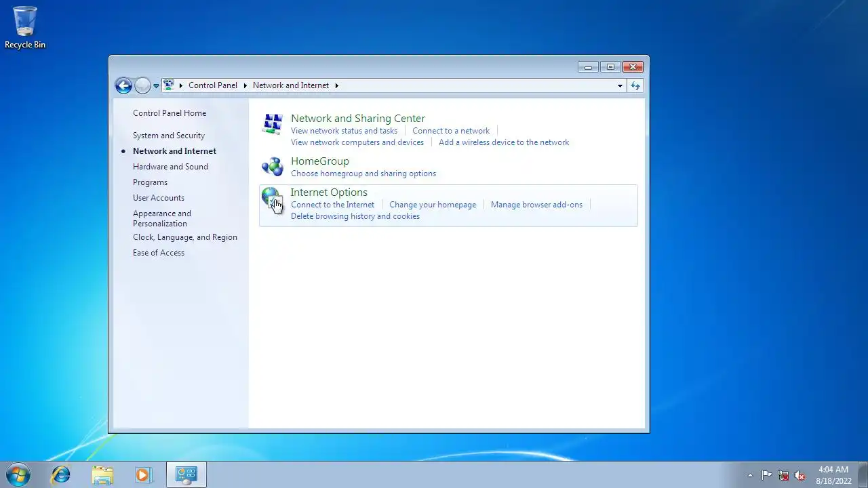
Task: Click the muted volume speaker tray icon
Action: [800, 475]
